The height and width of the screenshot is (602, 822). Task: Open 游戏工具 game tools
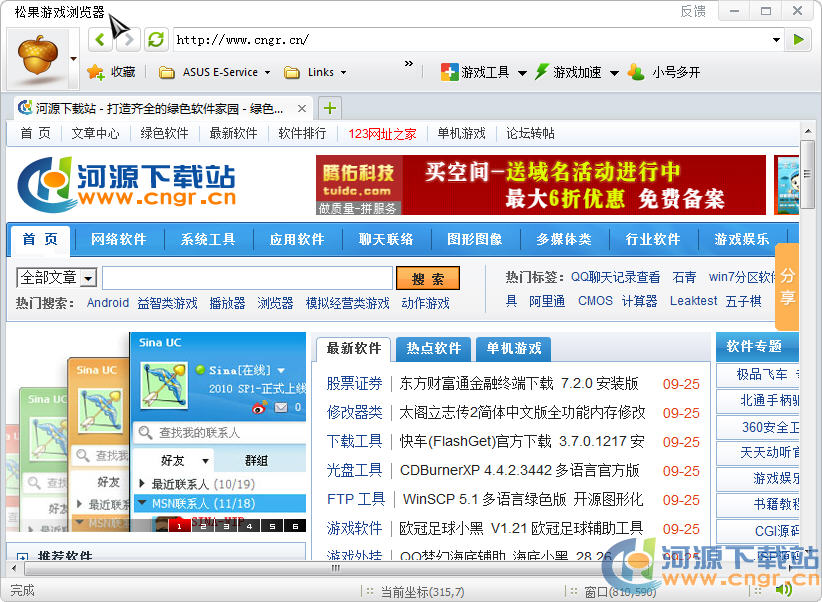475,72
